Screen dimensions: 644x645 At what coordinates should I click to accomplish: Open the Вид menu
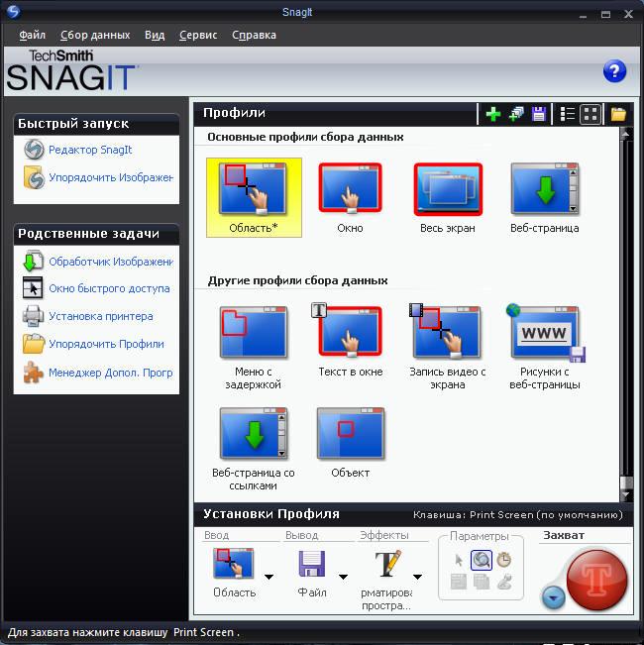tap(155, 35)
